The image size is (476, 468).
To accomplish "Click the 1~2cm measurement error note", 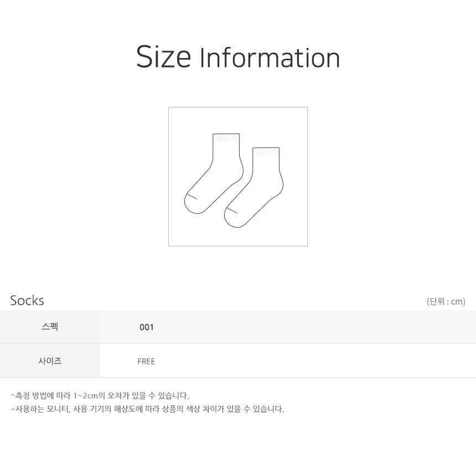I will click(100, 395).
